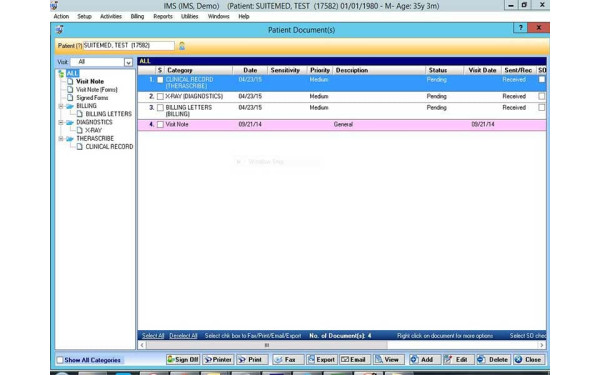Tick the select checkbox for Visit Note row

[x=160, y=124]
